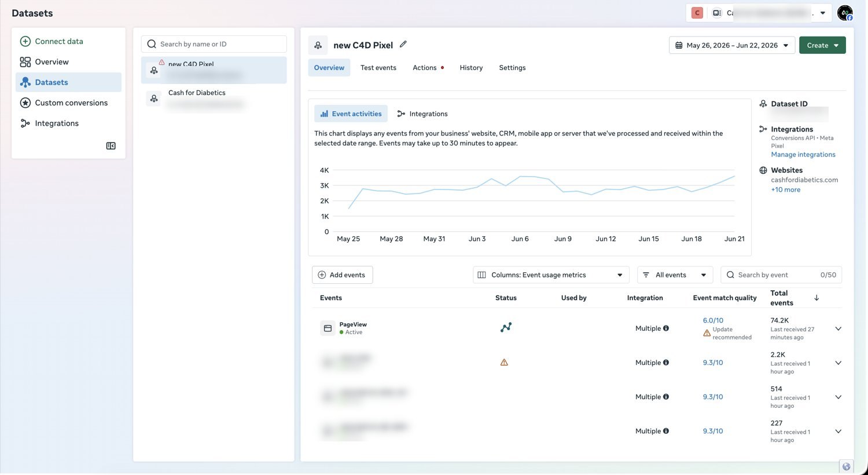Open Columns: Event usage metrics dropdown
The image size is (868, 475).
coord(551,275)
